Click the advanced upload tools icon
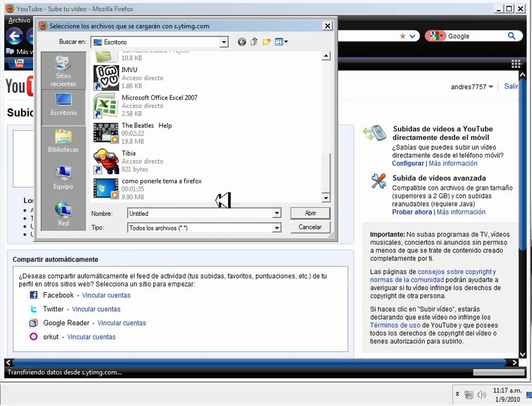Screen dimensions: 532x406 click(378, 181)
